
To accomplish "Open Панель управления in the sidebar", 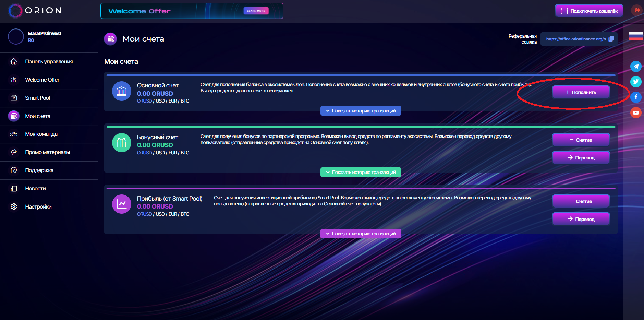I will coord(49,62).
